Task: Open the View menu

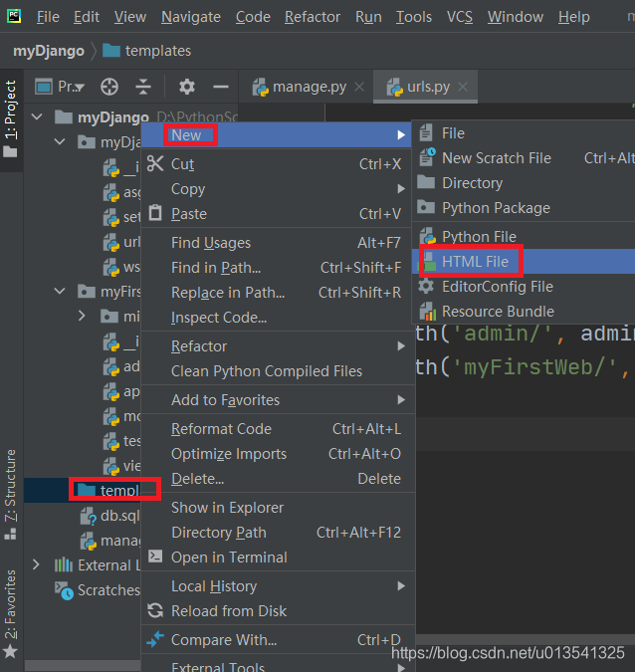Action: tap(129, 17)
